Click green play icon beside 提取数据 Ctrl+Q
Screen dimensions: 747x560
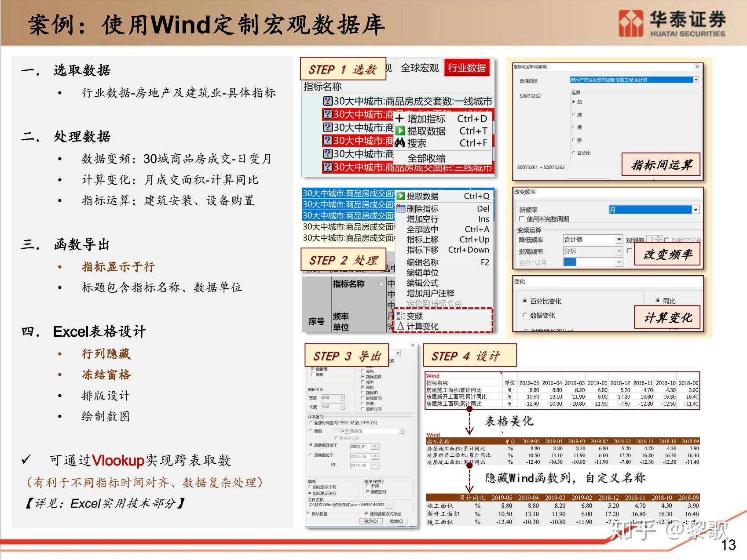(x=400, y=196)
